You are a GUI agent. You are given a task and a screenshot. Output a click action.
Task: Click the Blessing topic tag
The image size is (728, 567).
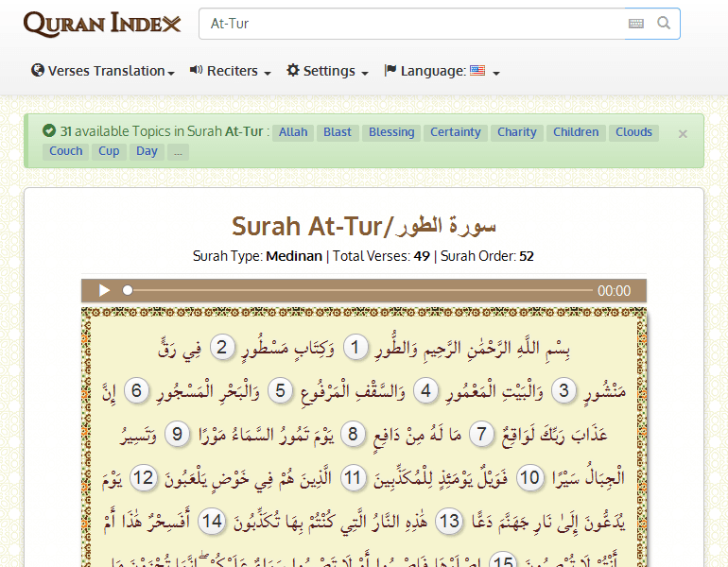tap(391, 132)
